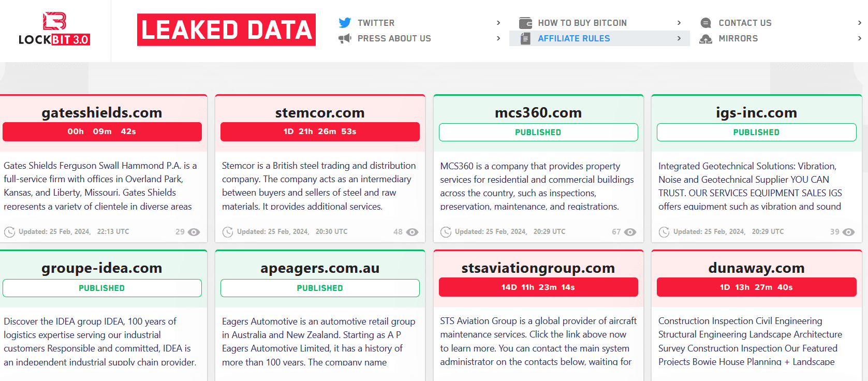
Task: Click the Published button on mcs360.com
Action: coord(538,132)
